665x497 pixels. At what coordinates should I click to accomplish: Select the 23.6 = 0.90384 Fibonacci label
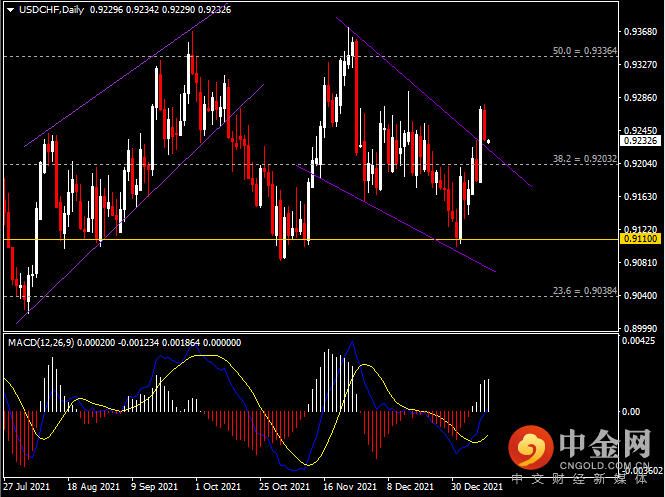(585, 289)
